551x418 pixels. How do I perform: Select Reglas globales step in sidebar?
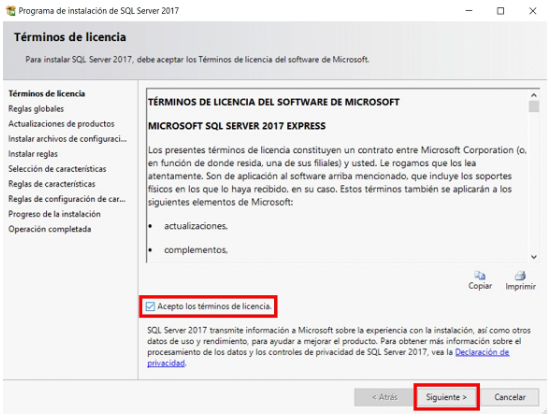(x=36, y=109)
